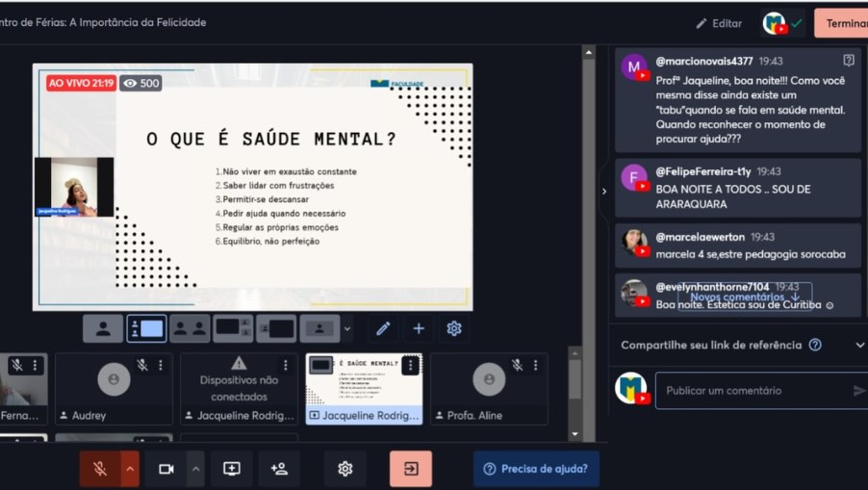The image size is (868, 490).
Task: Expand more layouts chevron
Action: point(347,329)
